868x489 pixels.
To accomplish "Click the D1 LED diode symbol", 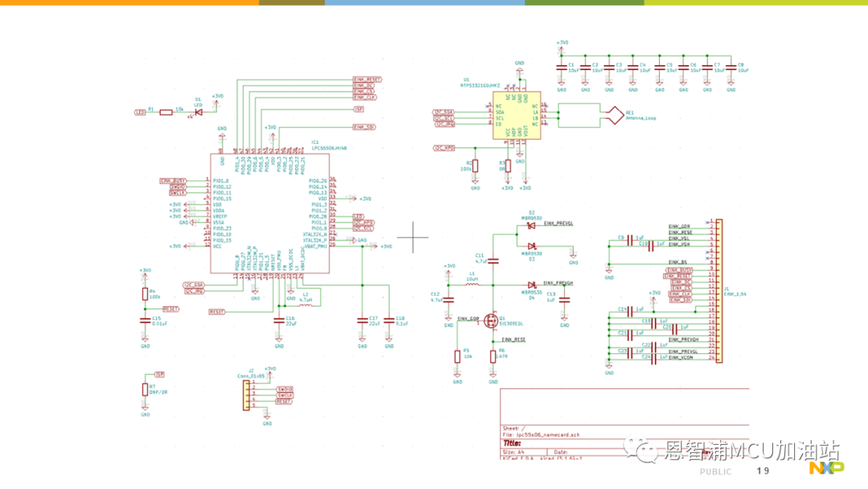I will 199,112.
